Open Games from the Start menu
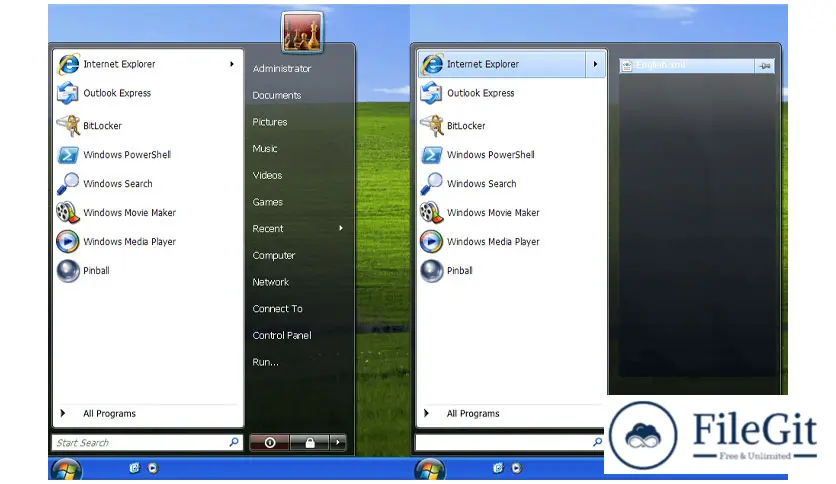This screenshot has height=484, width=836. pos(268,202)
